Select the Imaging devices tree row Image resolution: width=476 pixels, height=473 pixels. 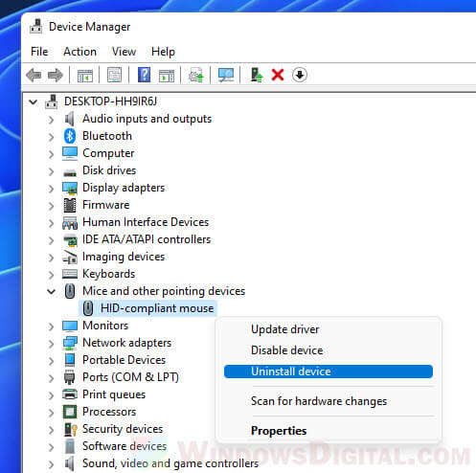pyautogui.click(x=124, y=257)
